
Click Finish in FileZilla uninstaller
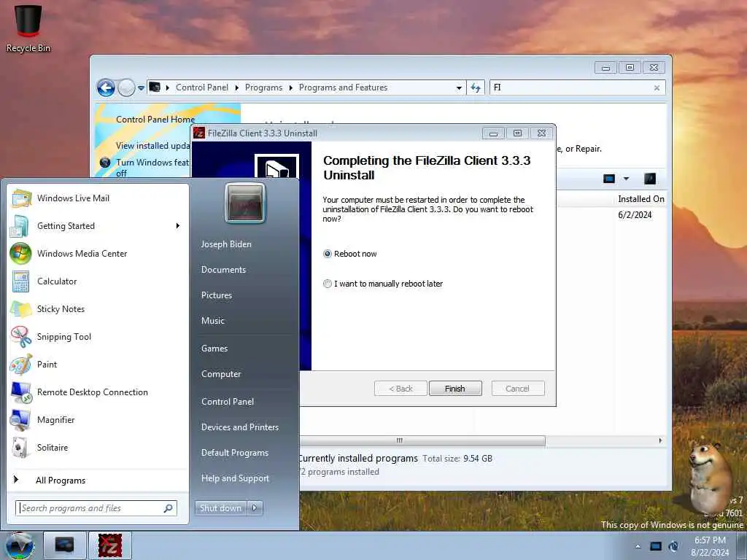455,389
